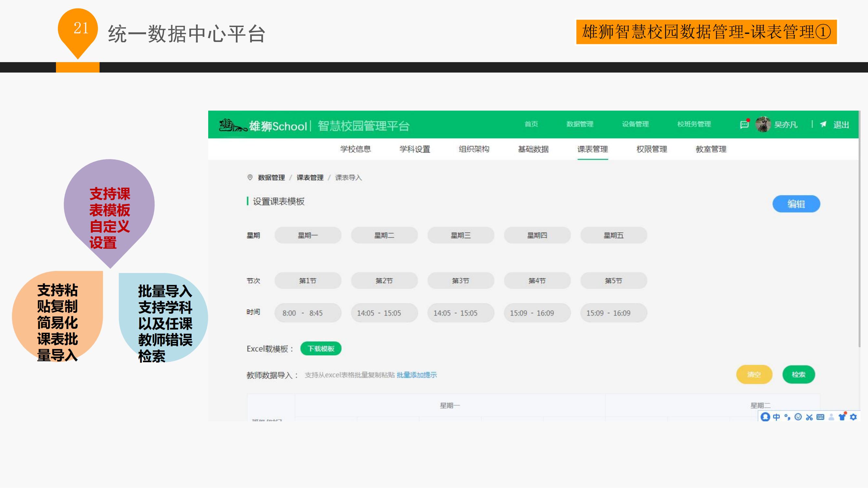Open 设备管理 in top navigation
Viewport: 868px width, 488px height.
[x=635, y=124]
